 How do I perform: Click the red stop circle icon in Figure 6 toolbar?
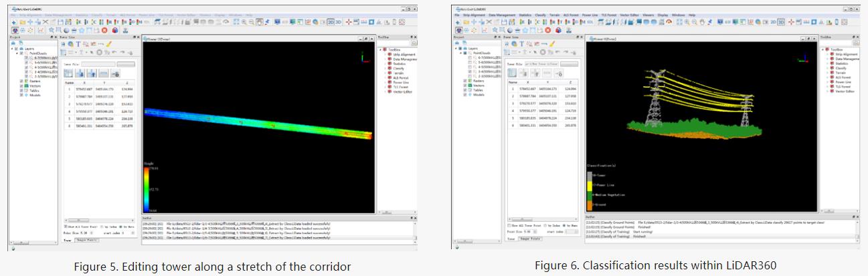point(547,30)
